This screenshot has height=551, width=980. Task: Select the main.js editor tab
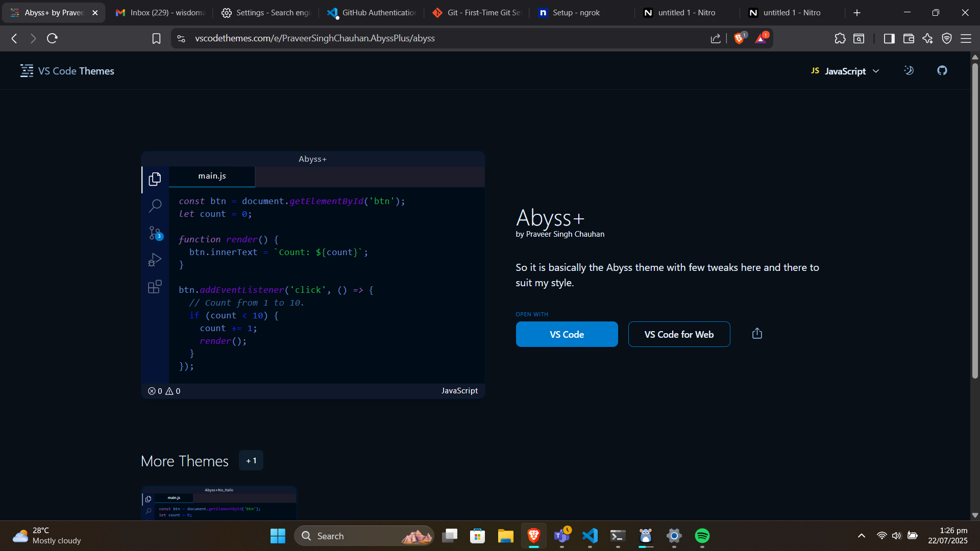pos(212,176)
